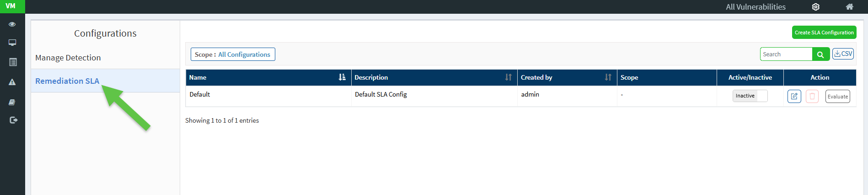This screenshot has height=195, width=868.
Task: Sort table by Description column
Action: click(508, 77)
